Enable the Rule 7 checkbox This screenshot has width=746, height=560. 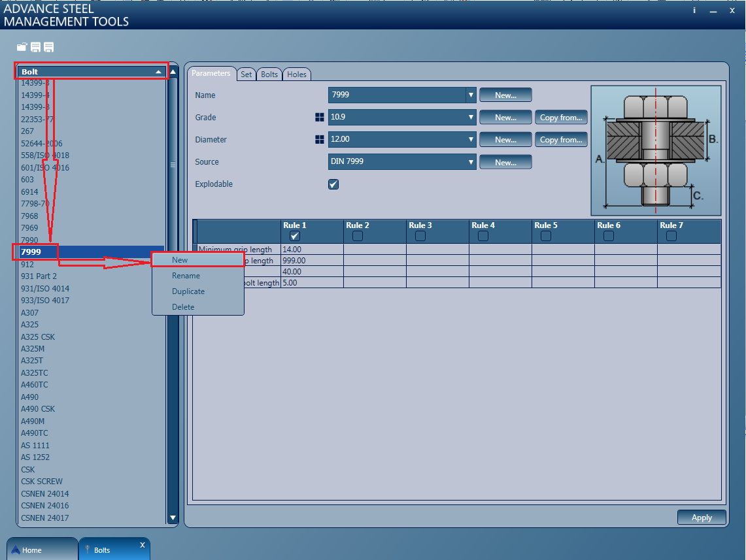point(671,236)
